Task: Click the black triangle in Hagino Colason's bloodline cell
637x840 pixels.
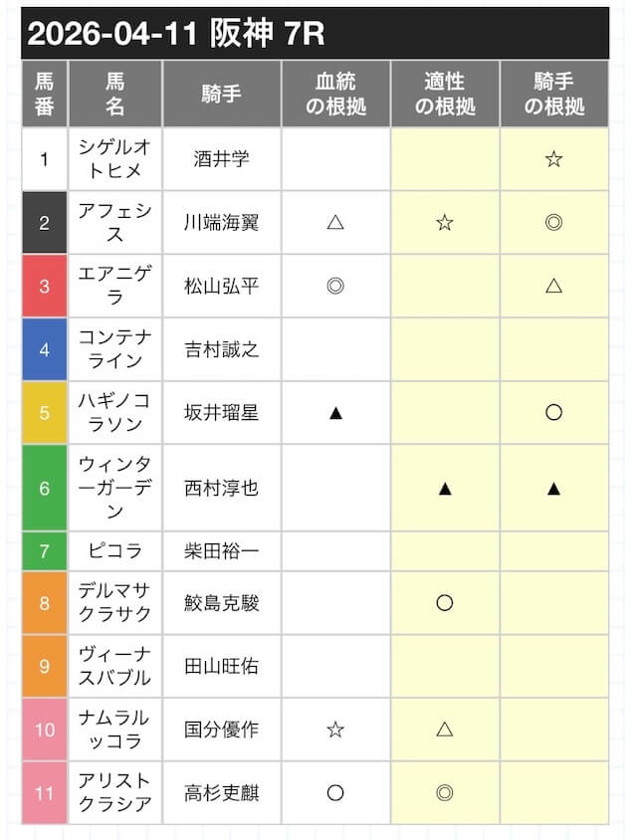Action: click(x=335, y=413)
